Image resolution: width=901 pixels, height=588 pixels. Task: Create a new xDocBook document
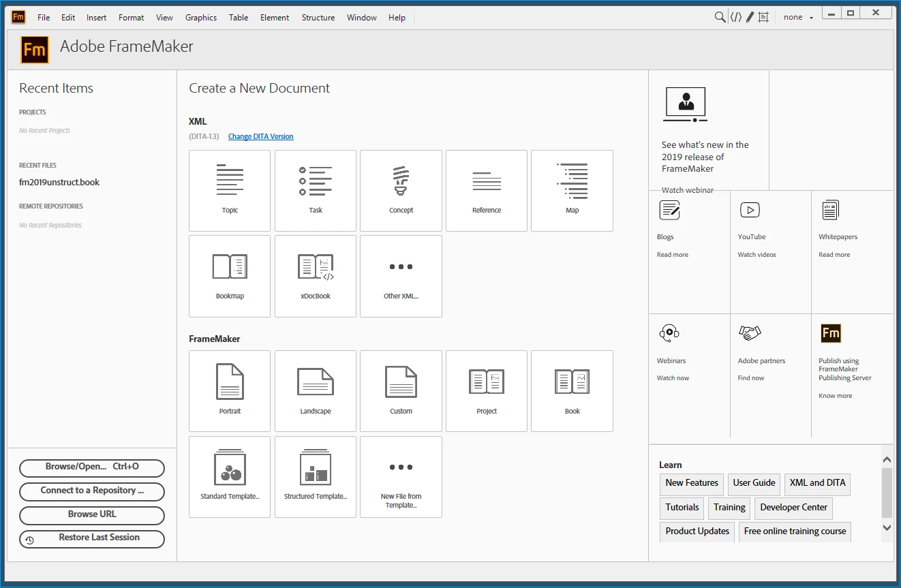(316, 276)
